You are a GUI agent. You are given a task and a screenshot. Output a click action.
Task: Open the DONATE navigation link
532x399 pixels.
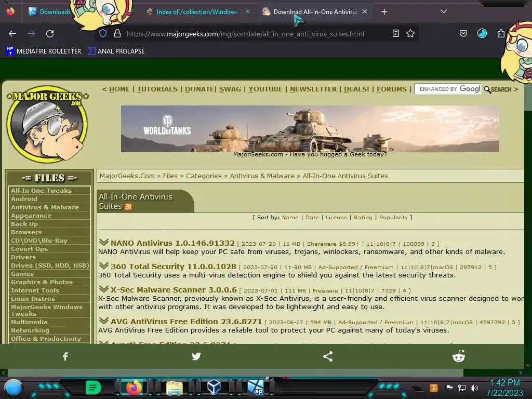tap(200, 89)
